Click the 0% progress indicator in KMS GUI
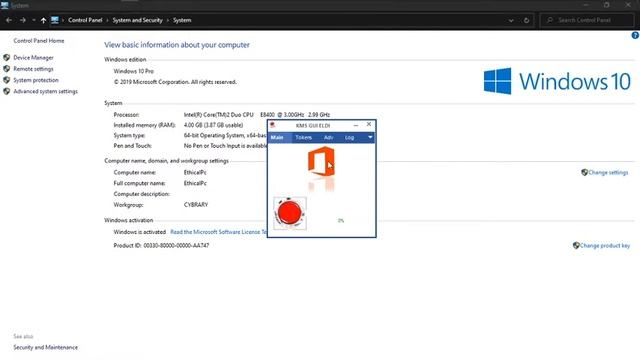 [341, 220]
